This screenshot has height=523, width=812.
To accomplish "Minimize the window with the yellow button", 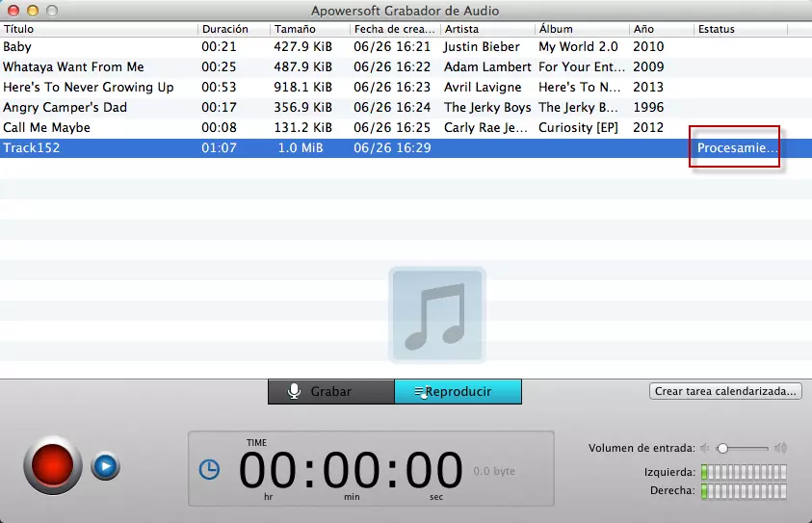I will pyautogui.click(x=32, y=10).
